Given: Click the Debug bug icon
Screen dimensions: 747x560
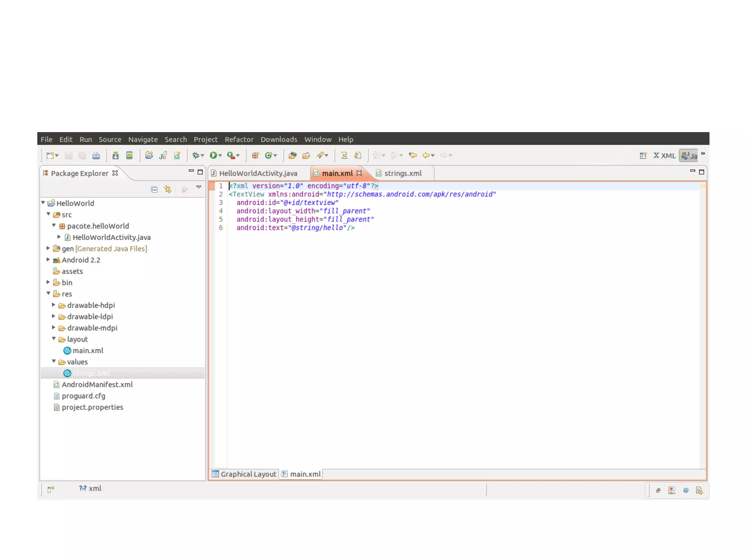Looking at the screenshot, I should (196, 155).
